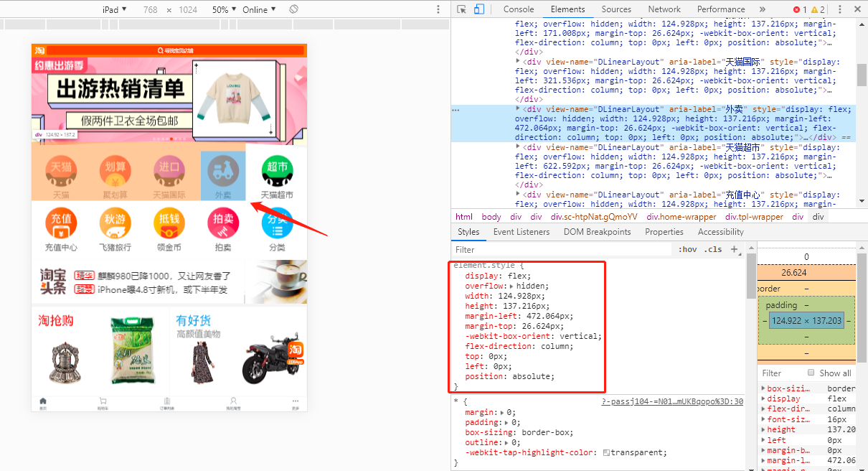The image size is (868, 471).
Task: Tap the more dots icon in bottom nav
Action: (295, 401)
